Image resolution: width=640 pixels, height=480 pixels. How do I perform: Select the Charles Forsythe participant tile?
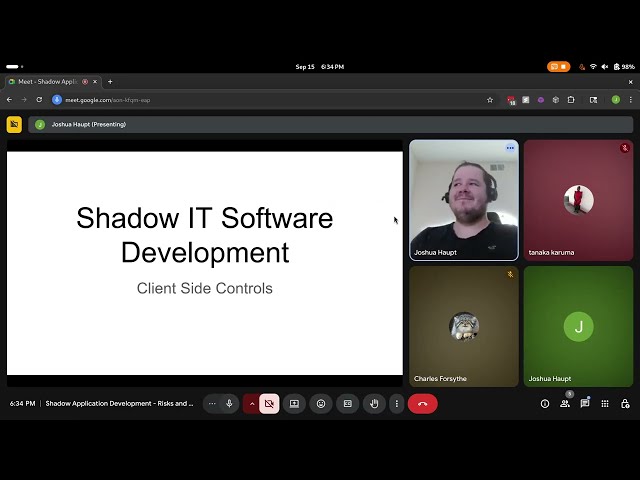click(464, 326)
